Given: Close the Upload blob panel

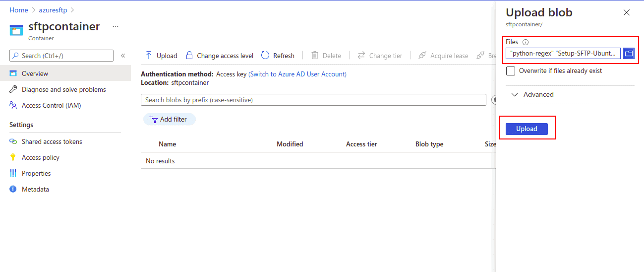Looking at the screenshot, I should coord(627,12).
